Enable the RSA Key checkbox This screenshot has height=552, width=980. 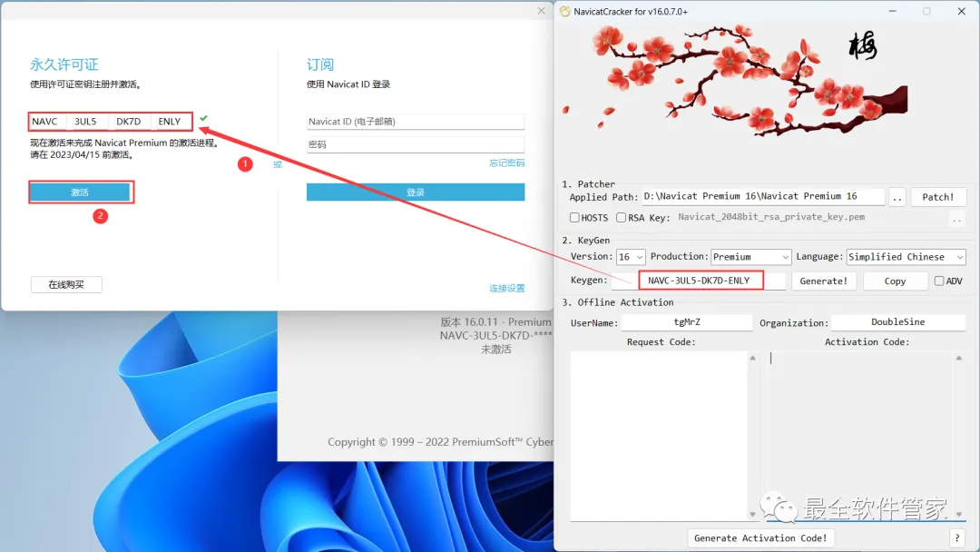[621, 218]
